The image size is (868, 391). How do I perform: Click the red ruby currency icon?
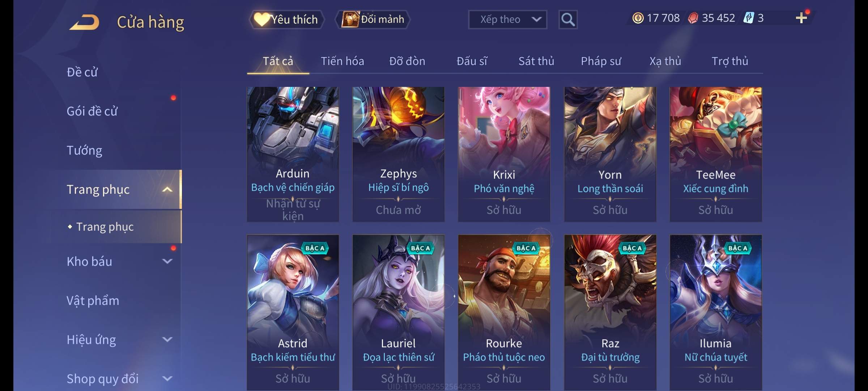coord(693,18)
